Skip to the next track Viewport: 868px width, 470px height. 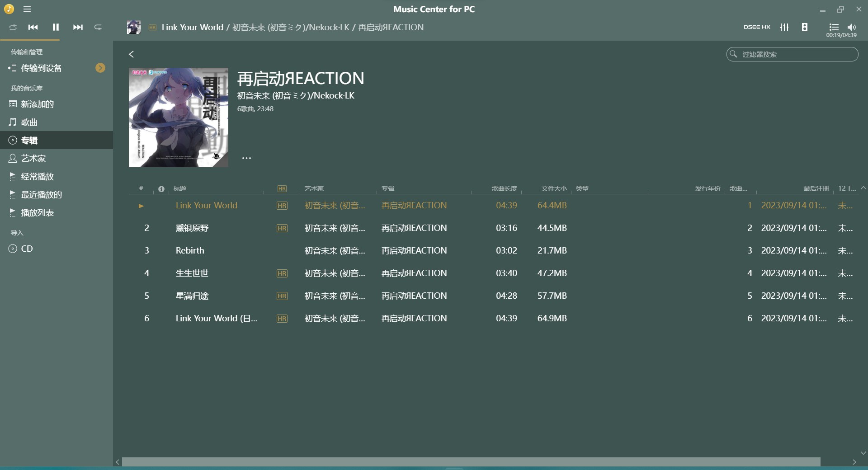(x=78, y=27)
